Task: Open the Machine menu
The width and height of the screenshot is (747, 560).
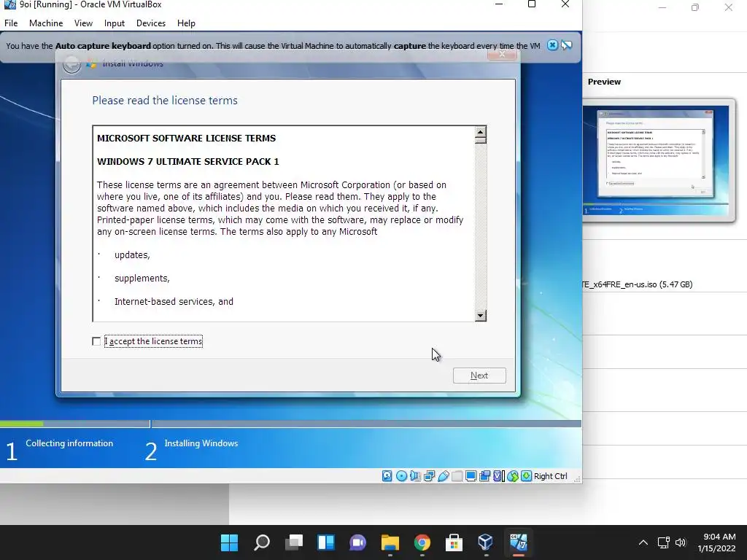Action: point(46,23)
